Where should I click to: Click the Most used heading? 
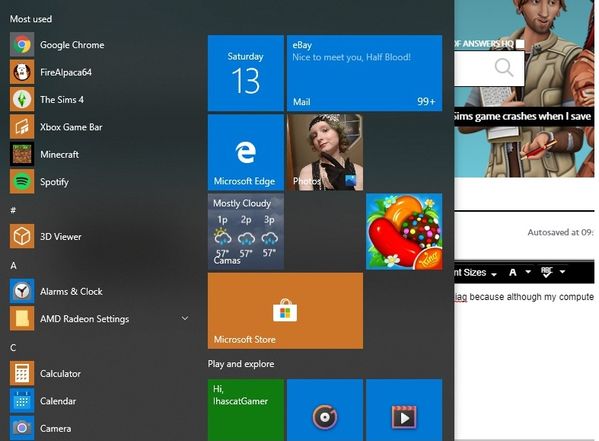31,19
